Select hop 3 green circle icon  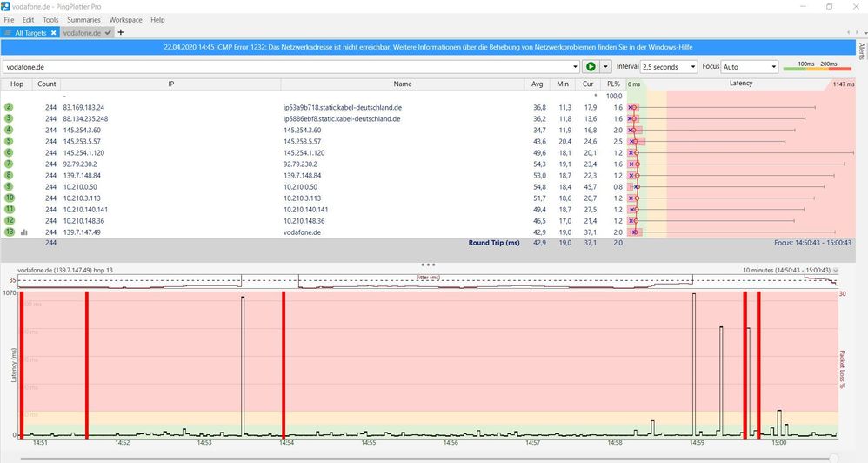click(9, 118)
